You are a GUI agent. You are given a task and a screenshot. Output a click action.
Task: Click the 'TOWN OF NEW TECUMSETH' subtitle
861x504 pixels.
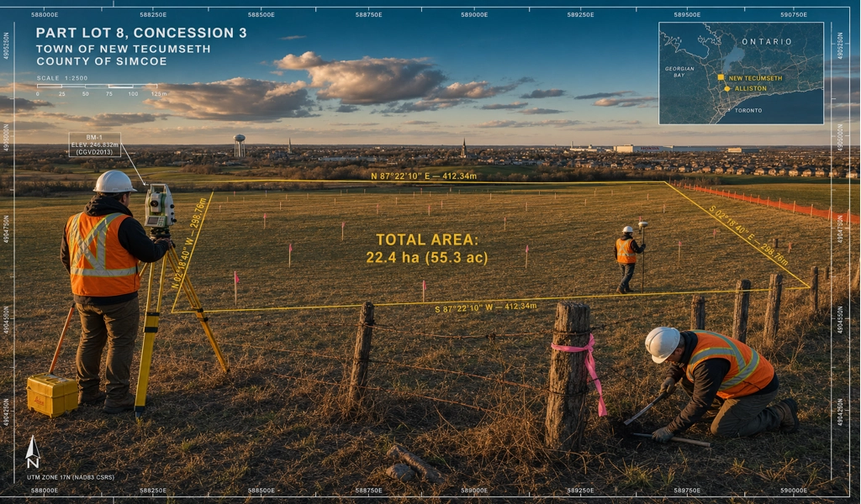click(124, 49)
